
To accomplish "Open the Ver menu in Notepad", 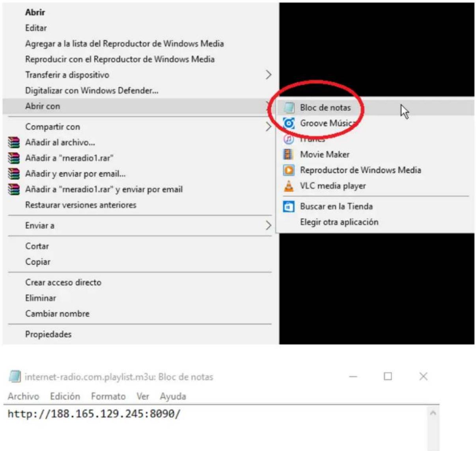I will coord(143,396).
